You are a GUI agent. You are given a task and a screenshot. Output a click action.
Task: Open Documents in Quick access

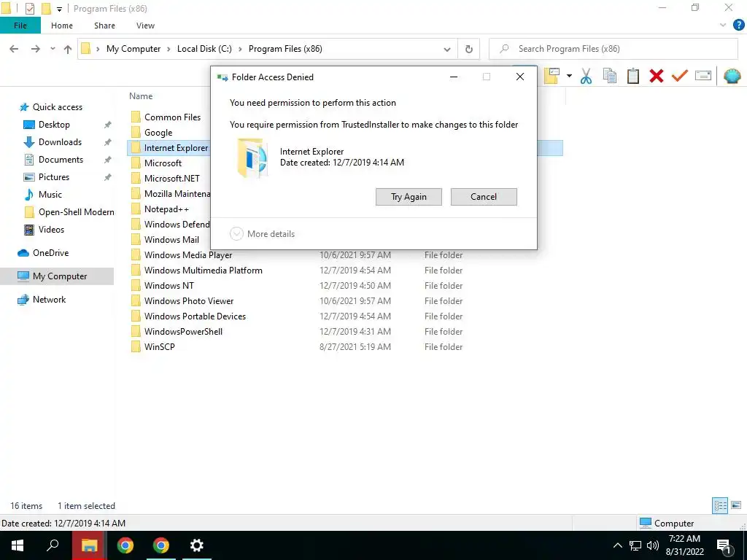(x=61, y=160)
